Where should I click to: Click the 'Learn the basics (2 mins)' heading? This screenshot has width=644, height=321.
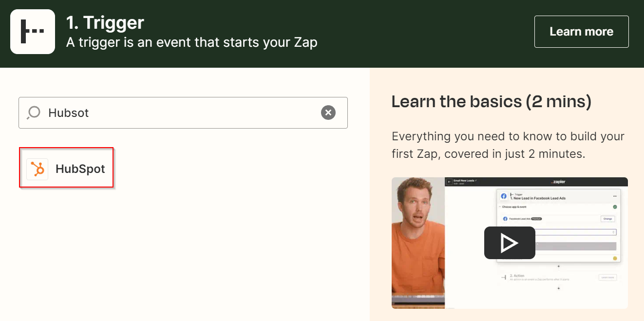pos(492,101)
